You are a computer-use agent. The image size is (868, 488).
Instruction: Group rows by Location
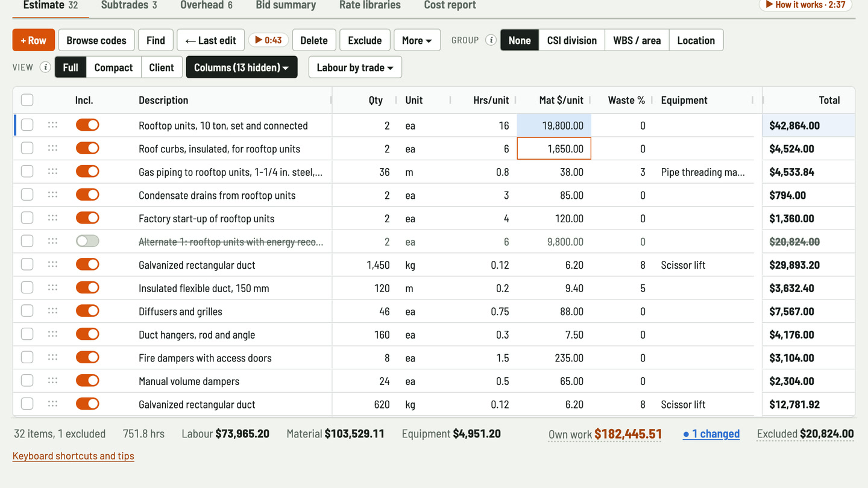tap(696, 40)
